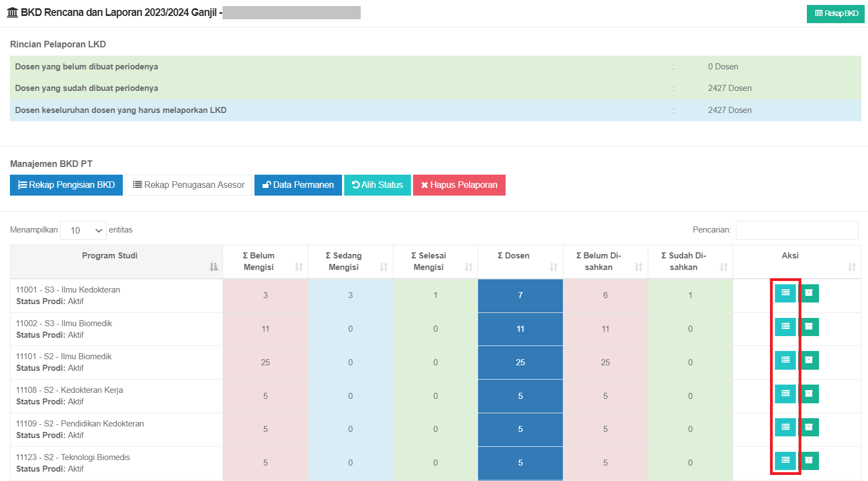Image resolution: width=868 pixels, height=481 pixels.
Task: Select row text 11002 - S3 - Ilmu Biomedik
Action: tap(64, 323)
